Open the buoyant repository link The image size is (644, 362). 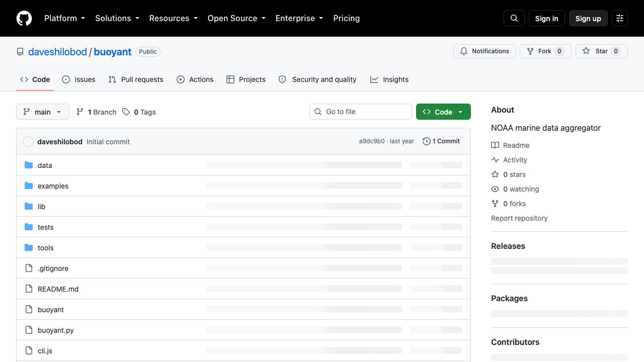[113, 52]
